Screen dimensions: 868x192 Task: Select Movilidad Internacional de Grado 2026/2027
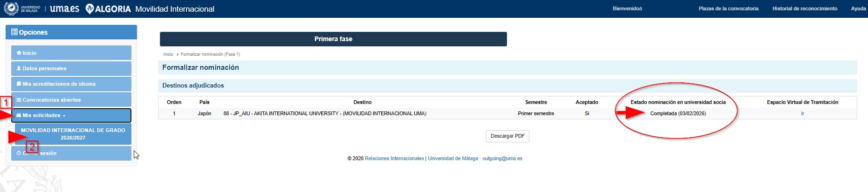[73, 134]
